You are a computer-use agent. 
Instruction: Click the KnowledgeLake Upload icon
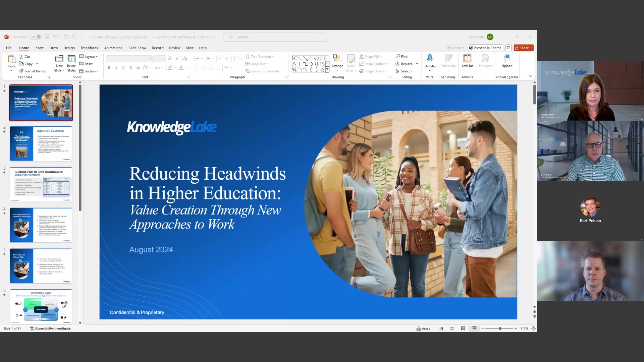click(x=507, y=58)
